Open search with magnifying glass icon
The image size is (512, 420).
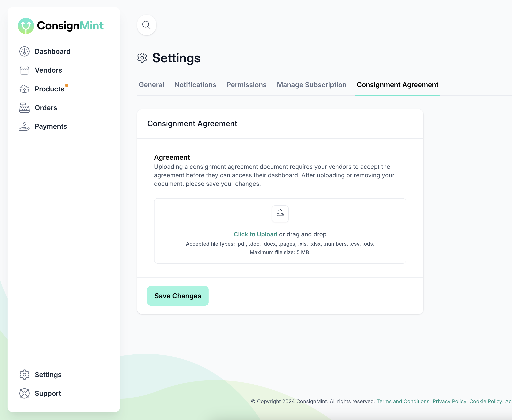pyautogui.click(x=146, y=25)
